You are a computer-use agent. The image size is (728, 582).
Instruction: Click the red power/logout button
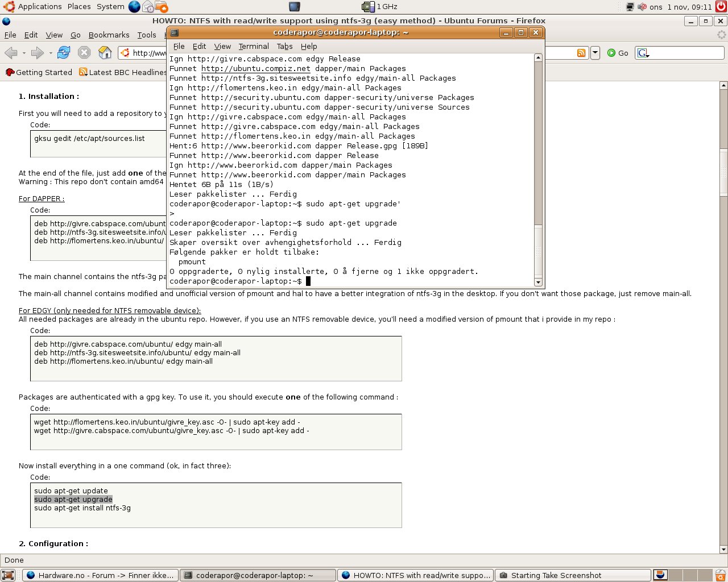[721, 7]
